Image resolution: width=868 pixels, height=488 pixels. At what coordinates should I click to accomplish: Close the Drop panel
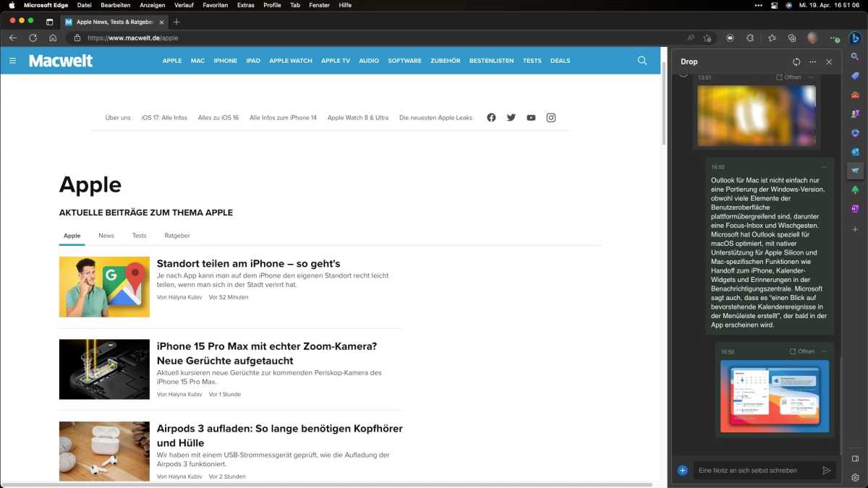pos(829,62)
